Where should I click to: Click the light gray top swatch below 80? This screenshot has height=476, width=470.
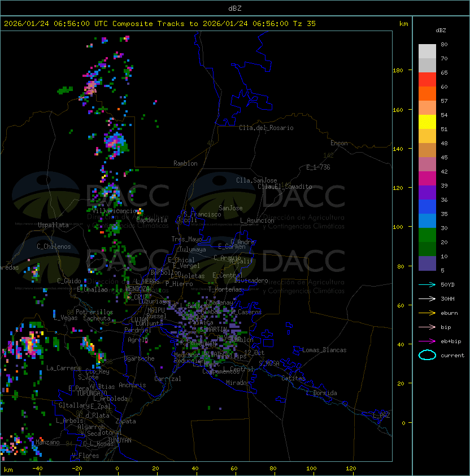(x=427, y=51)
